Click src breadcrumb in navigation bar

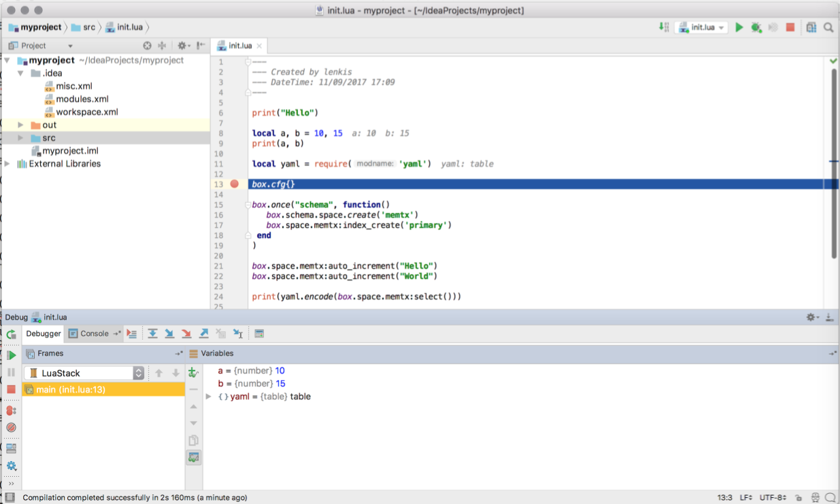[x=84, y=27]
